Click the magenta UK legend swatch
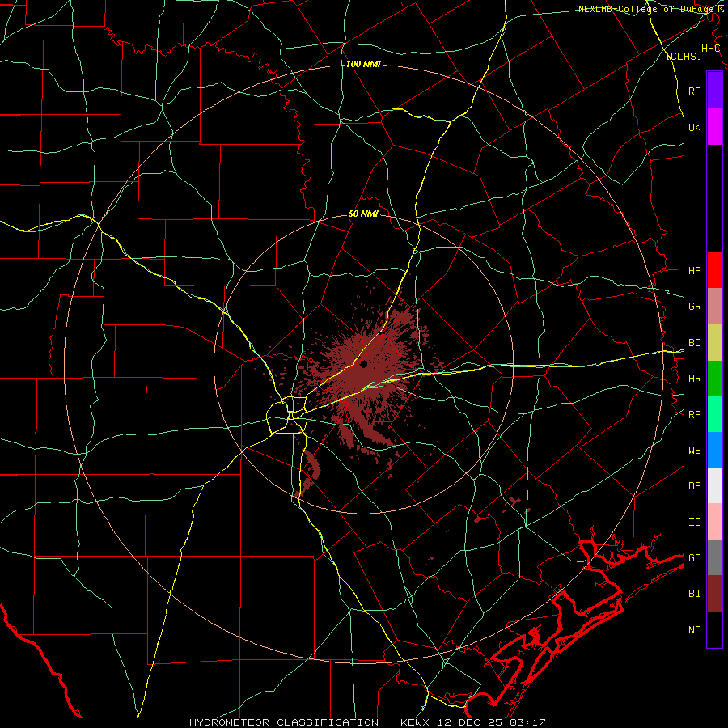This screenshot has width=728, height=728. click(x=714, y=127)
